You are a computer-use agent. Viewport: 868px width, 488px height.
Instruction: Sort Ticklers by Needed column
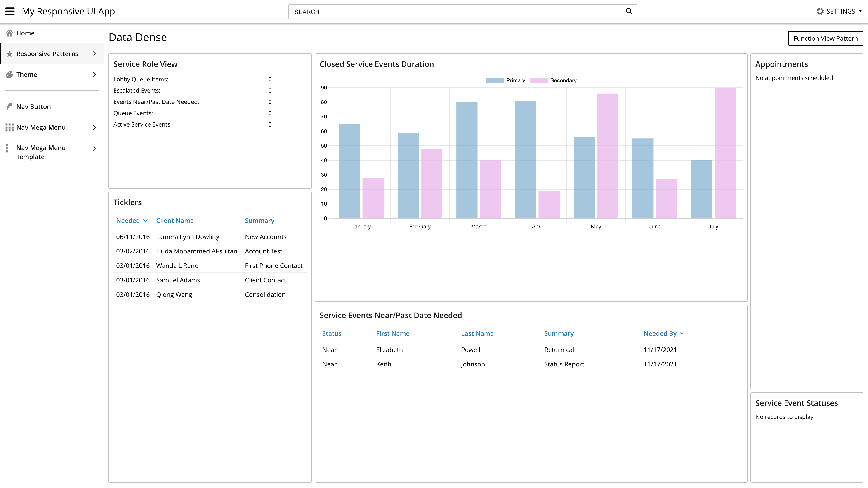(128, 221)
